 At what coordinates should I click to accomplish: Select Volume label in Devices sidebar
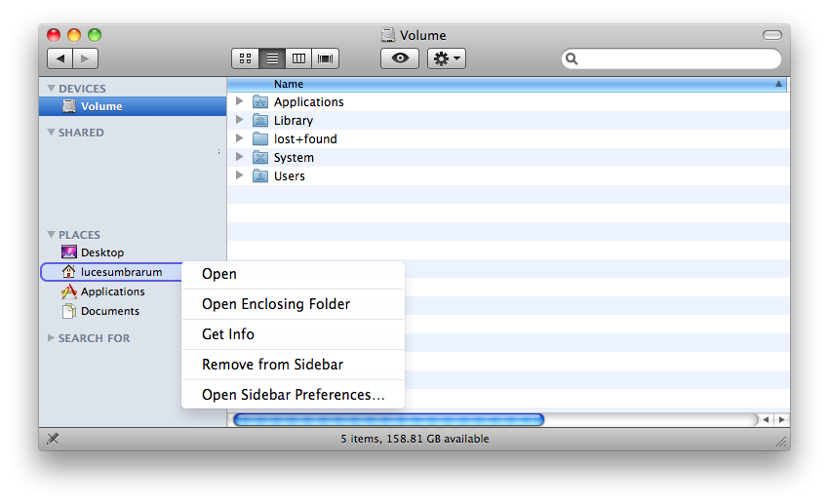(x=101, y=106)
